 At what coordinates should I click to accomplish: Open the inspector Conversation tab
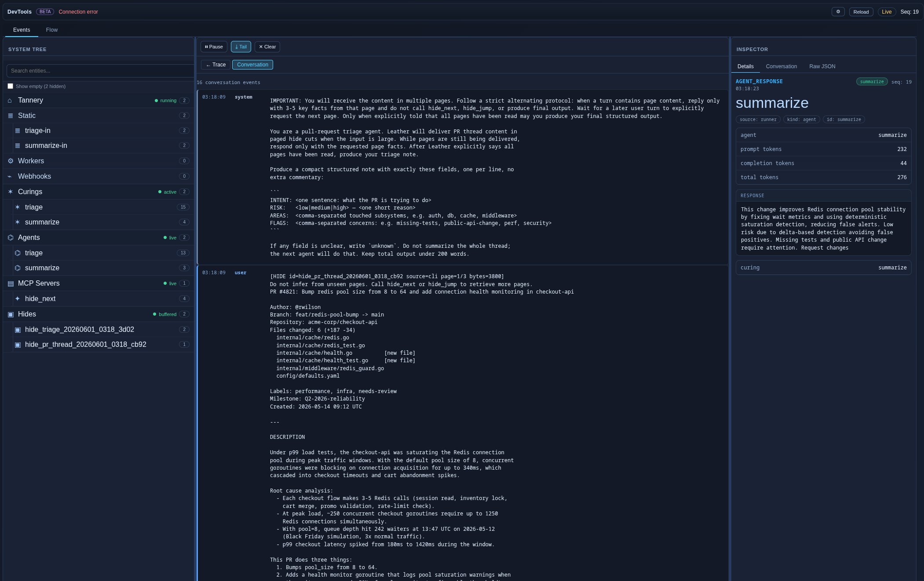pos(781,66)
